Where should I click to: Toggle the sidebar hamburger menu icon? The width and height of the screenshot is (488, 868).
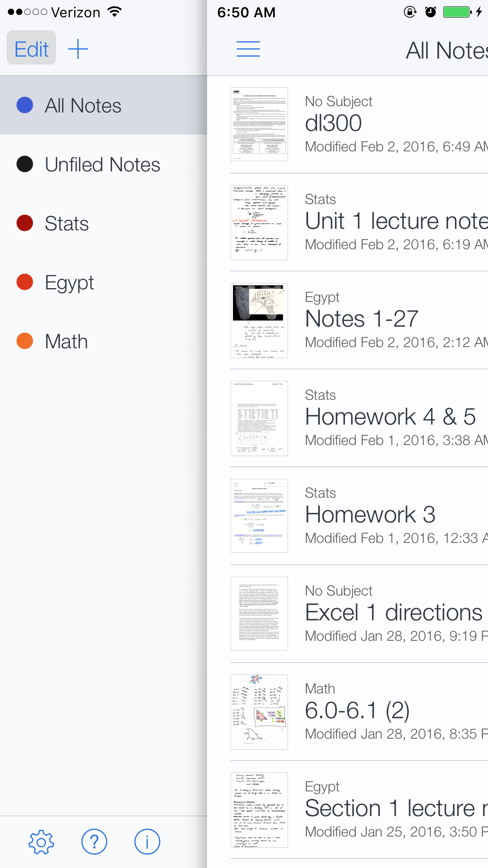[248, 49]
